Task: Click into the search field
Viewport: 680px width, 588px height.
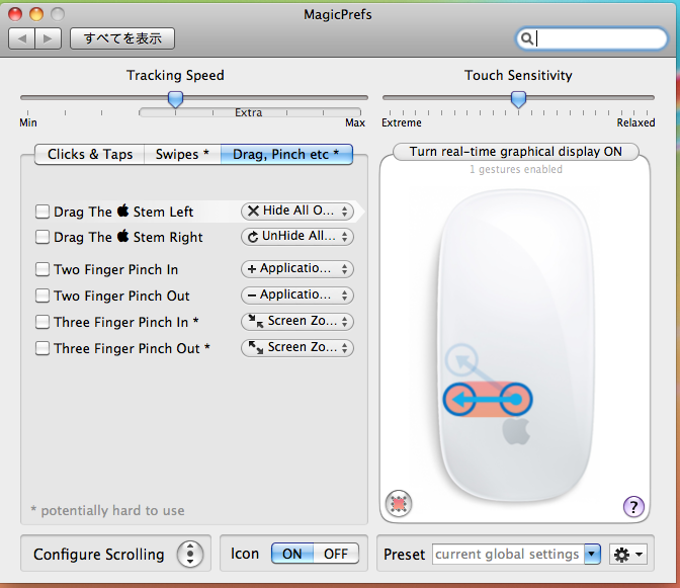Action: pos(592,39)
